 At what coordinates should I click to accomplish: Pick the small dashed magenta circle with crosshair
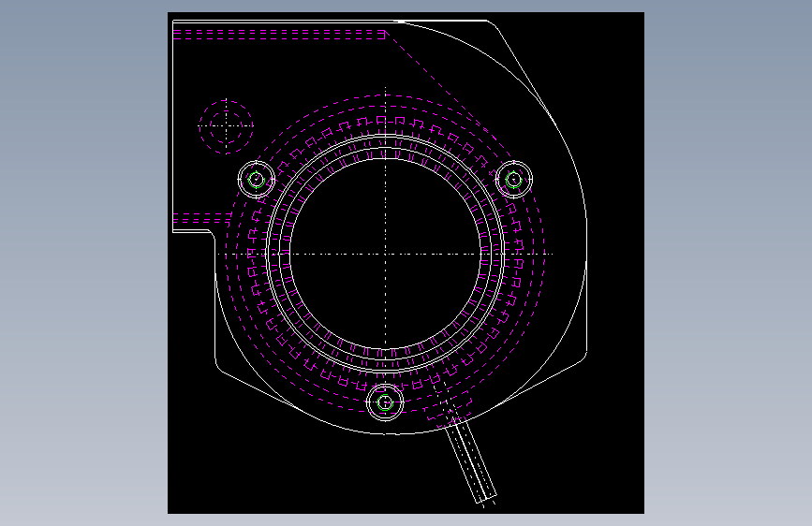227,125
